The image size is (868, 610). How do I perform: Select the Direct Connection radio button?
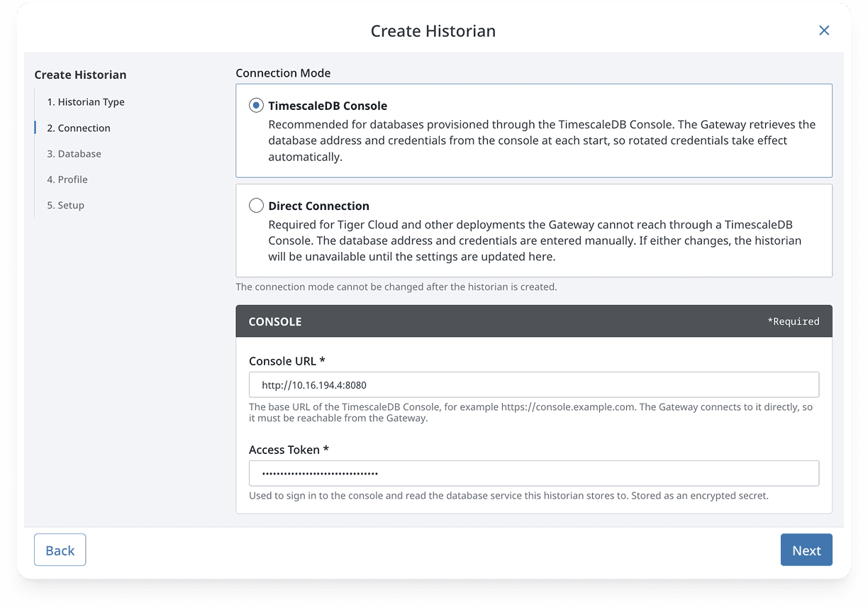(x=256, y=206)
